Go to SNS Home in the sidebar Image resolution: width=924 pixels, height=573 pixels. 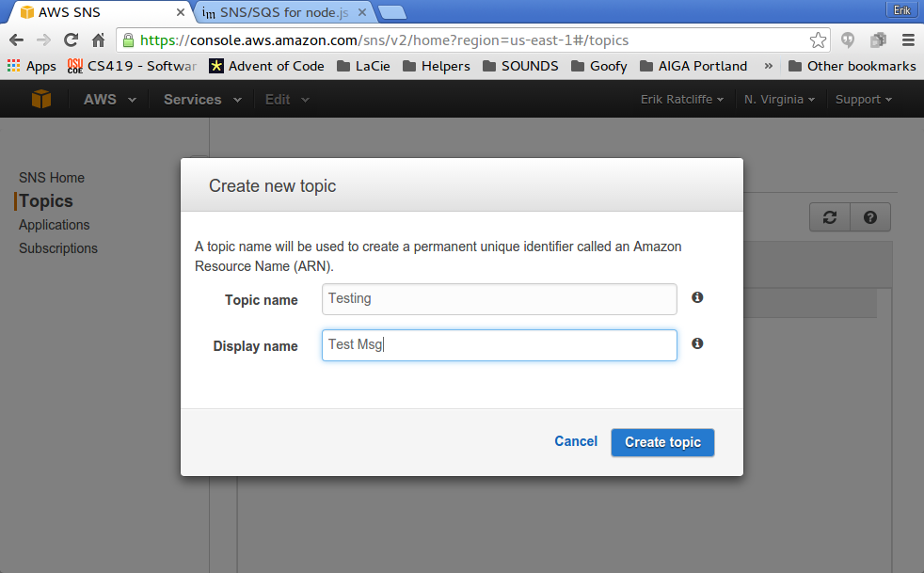coord(51,178)
